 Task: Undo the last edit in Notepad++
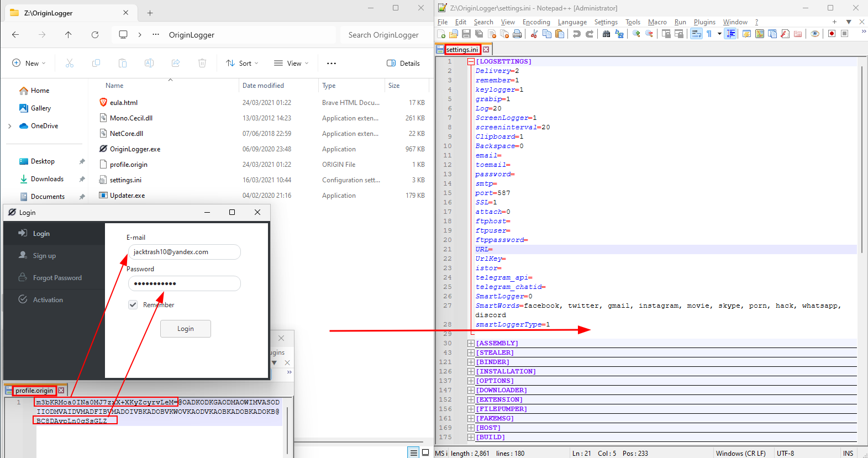point(576,34)
